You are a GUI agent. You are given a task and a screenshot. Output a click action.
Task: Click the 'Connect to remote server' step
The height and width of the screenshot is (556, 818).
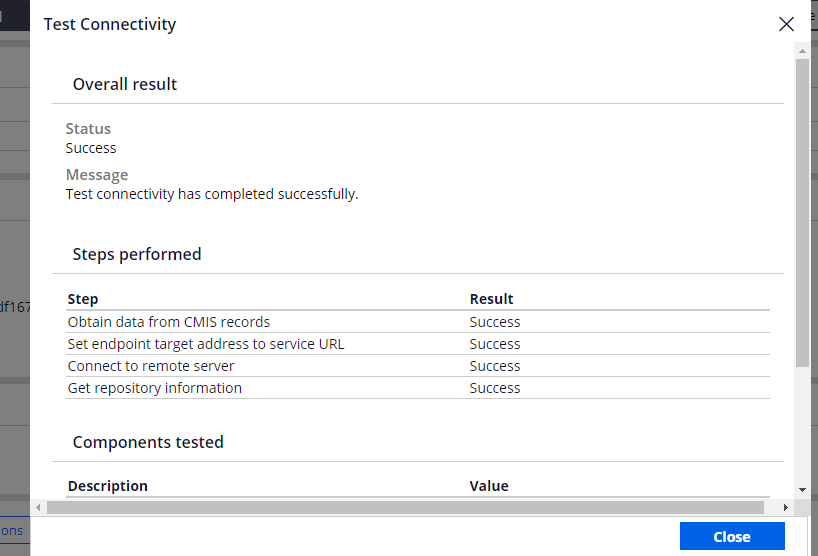pyautogui.click(x=151, y=366)
